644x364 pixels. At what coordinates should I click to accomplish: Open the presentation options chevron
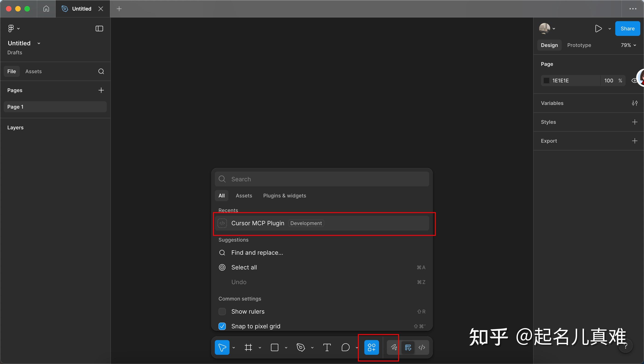pos(609,29)
